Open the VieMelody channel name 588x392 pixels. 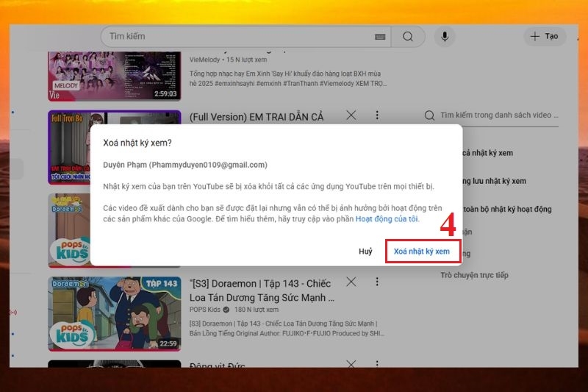(x=205, y=60)
